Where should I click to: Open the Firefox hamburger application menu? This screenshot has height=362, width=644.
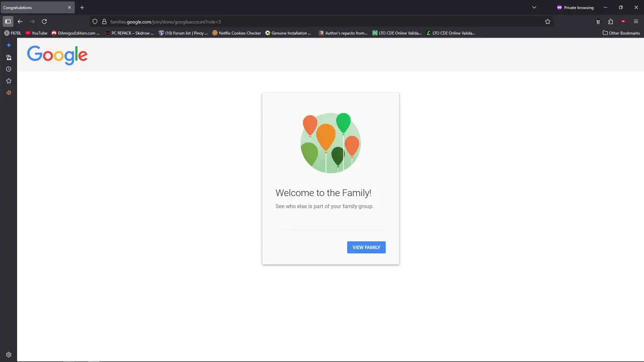point(636,22)
